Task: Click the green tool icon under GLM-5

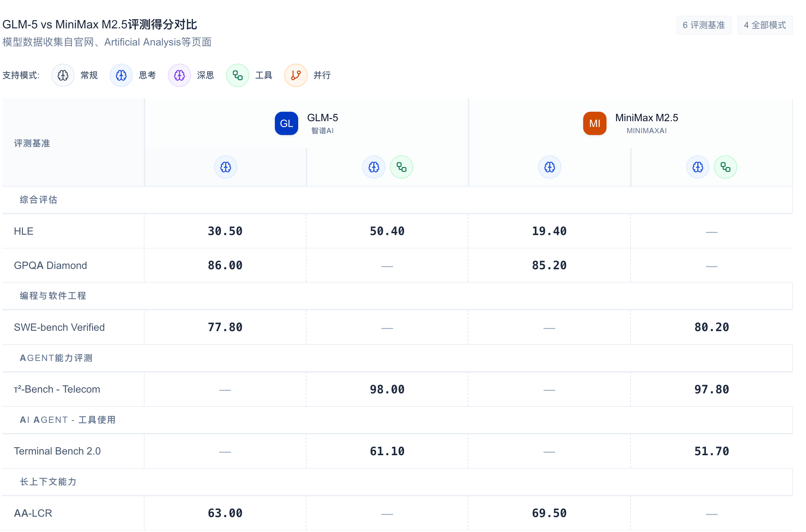Action: (402, 167)
